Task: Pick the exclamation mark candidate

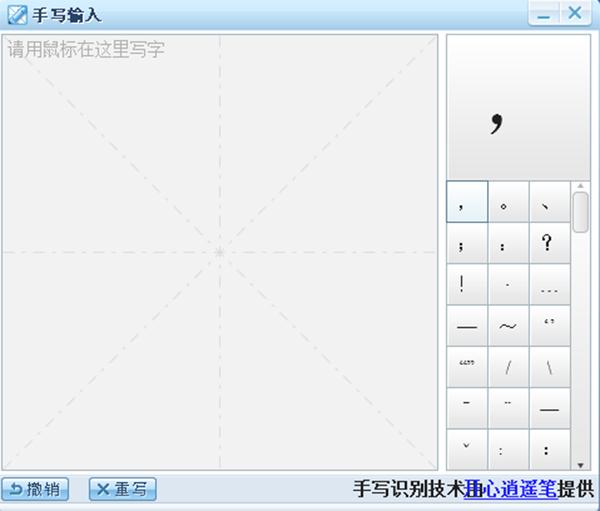Action: coord(467,284)
